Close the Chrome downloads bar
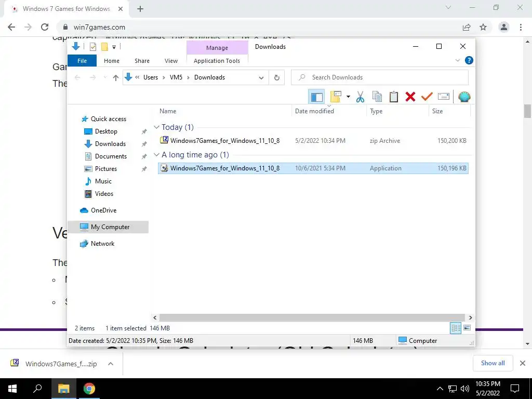This screenshot has height=399, width=532. coord(523,363)
